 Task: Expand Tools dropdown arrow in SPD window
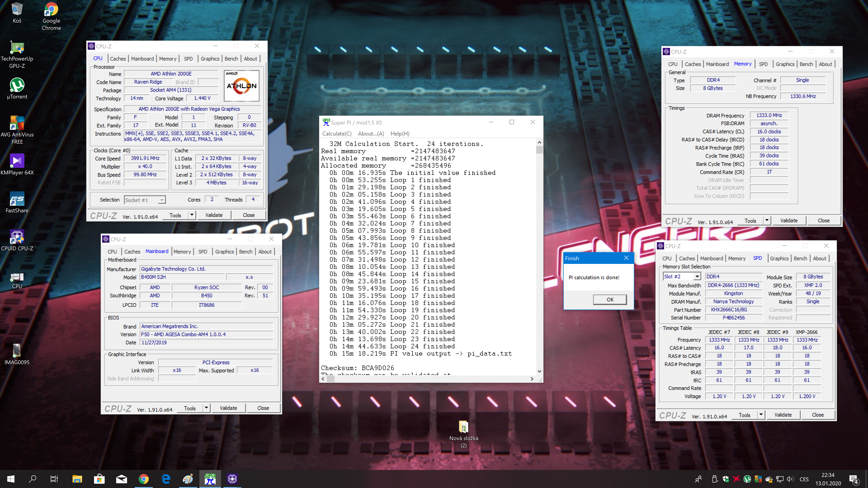pos(761,415)
